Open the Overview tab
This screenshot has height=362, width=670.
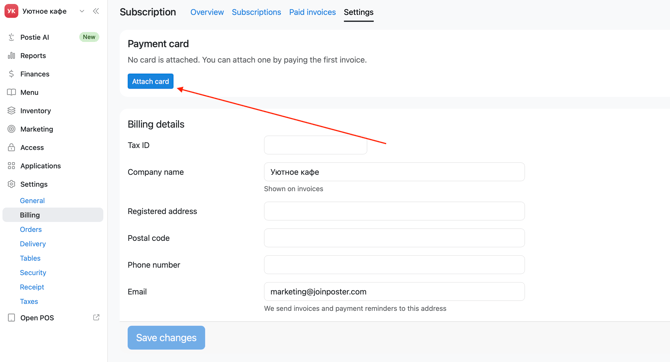(207, 12)
